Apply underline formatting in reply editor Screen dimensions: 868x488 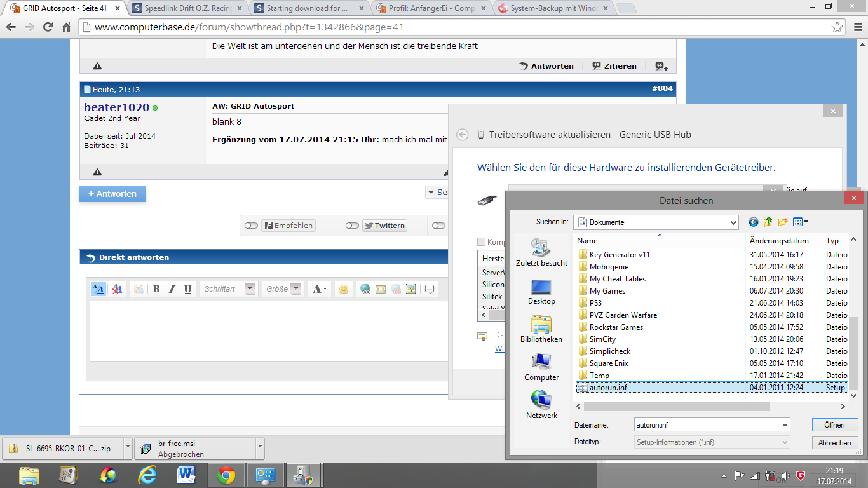tap(187, 289)
